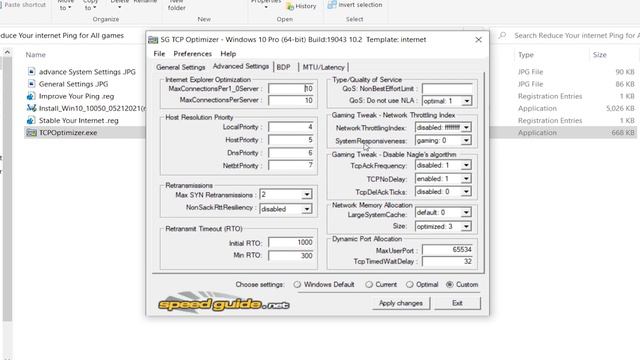Select the Optimal settings radio button

click(409, 284)
